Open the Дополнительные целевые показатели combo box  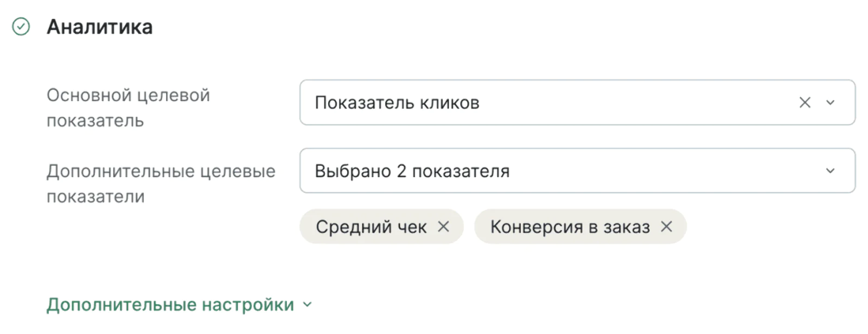[x=578, y=171]
